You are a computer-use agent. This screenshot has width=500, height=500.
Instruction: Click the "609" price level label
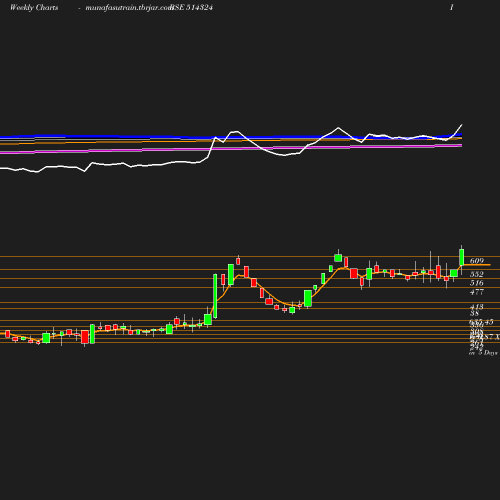476,261
